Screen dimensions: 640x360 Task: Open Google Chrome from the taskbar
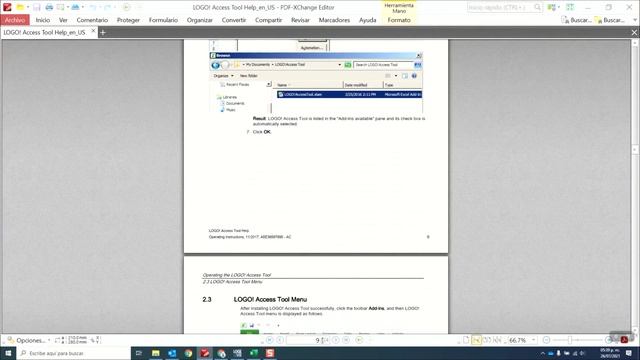coord(188,353)
